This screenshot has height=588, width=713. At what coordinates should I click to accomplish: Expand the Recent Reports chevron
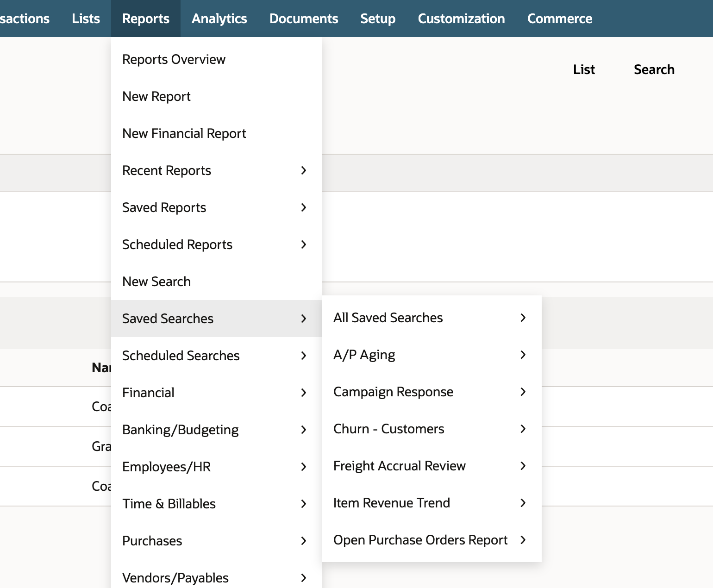point(304,170)
